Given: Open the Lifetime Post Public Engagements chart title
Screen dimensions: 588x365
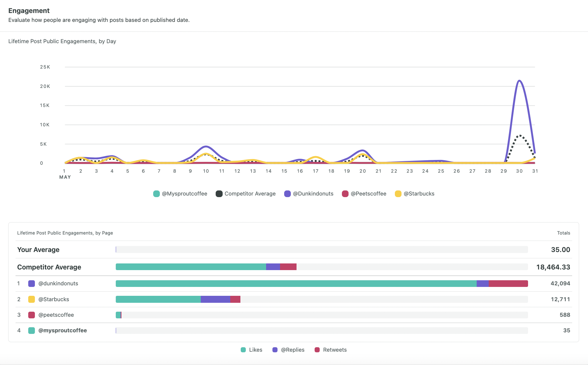Looking at the screenshot, I should point(62,41).
